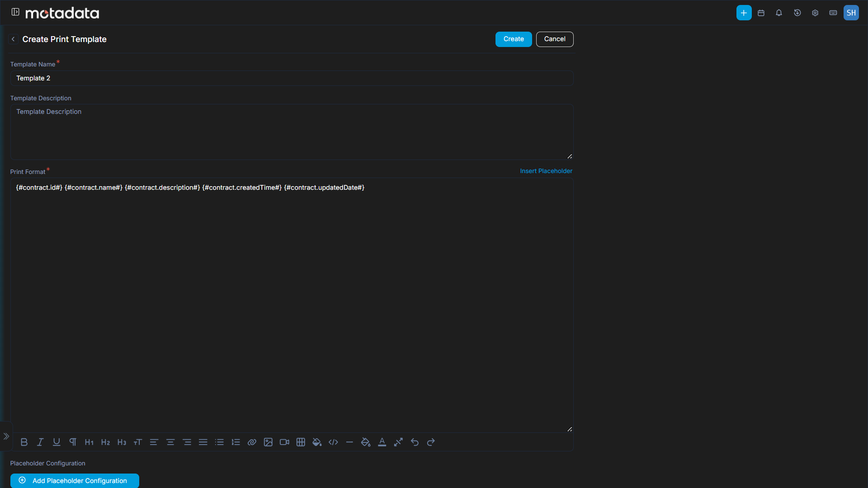This screenshot has width=868, height=488.
Task: Toggle bold formatting in the editor toolbar
Action: click(24, 442)
